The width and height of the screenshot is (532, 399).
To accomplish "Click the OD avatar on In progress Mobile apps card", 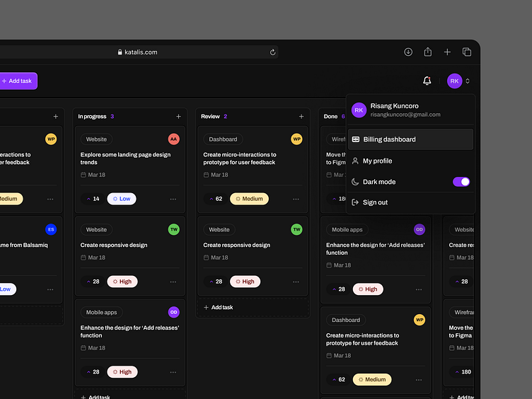I will coord(174,312).
